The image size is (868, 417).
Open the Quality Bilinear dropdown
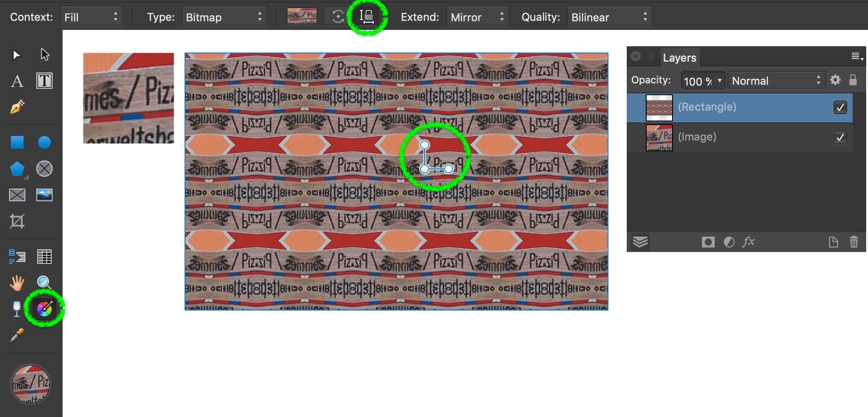(610, 17)
